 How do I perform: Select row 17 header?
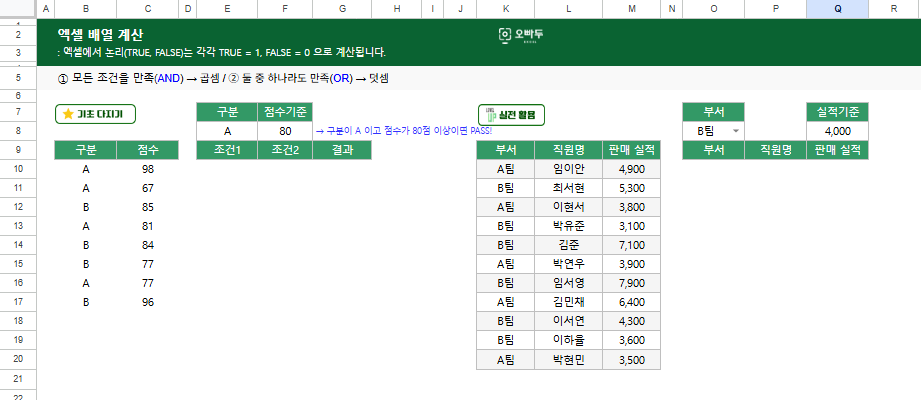(x=18, y=302)
